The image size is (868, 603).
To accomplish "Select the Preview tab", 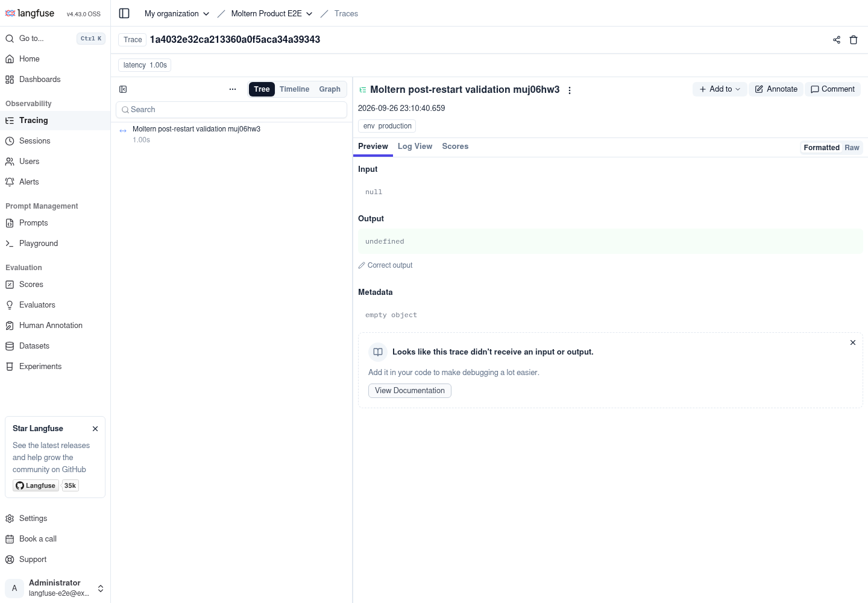I will click(373, 147).
